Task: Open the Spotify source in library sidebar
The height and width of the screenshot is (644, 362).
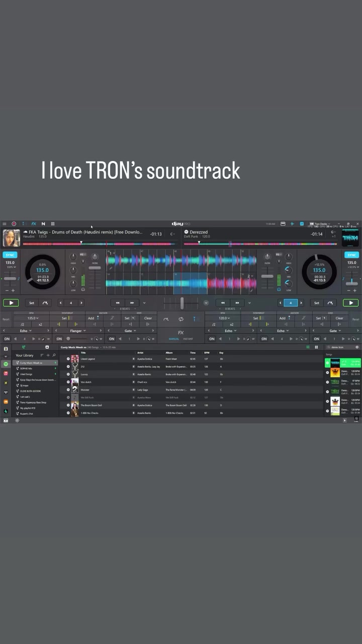Action: point(6,364)
